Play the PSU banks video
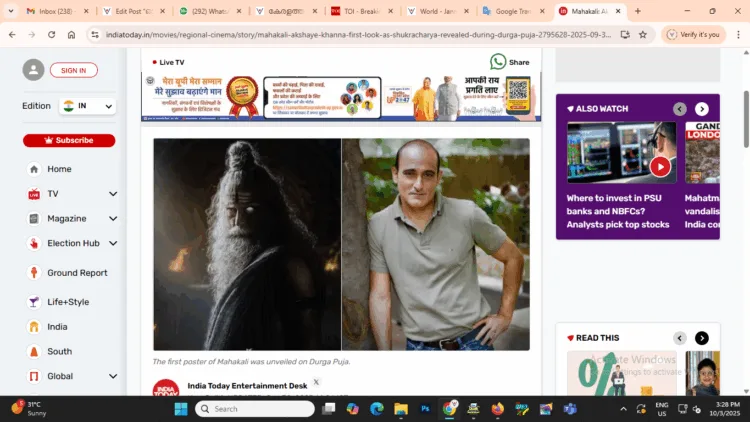This screenshot has height=422, width=750. [x=660, y=166]
